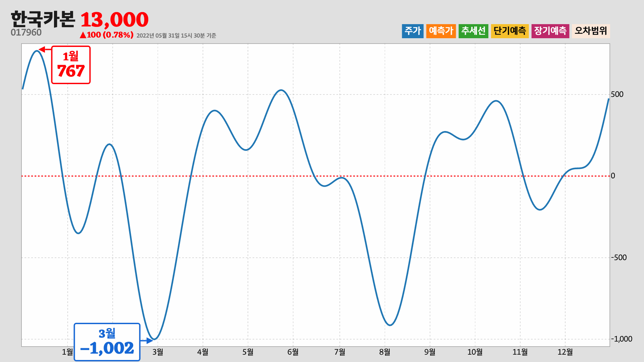Image resolution: width=644 pixels, height=362 pixels.
Task: Click the 0 y-axis label
Action: [x=613, y=176]
